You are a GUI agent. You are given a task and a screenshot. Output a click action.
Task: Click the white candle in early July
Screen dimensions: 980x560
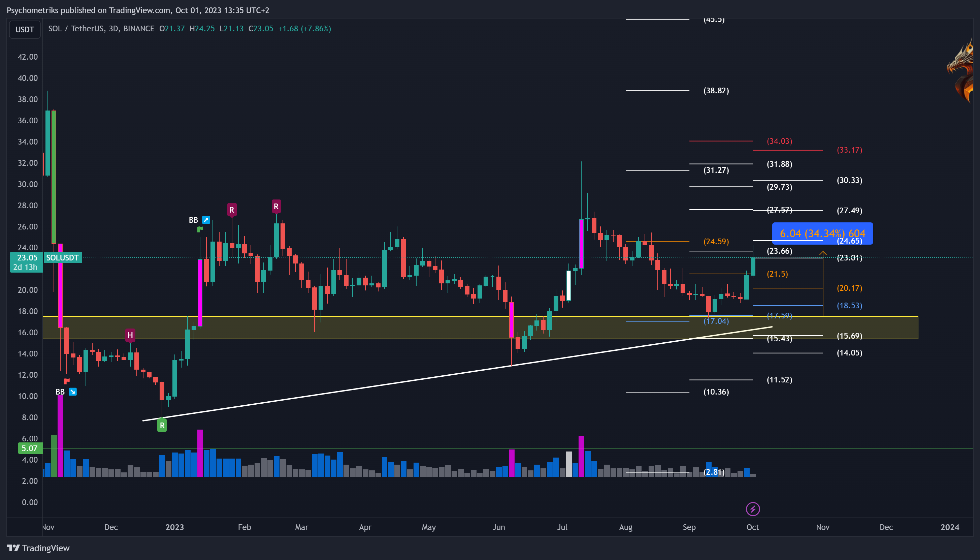click(x=569, y=286)
